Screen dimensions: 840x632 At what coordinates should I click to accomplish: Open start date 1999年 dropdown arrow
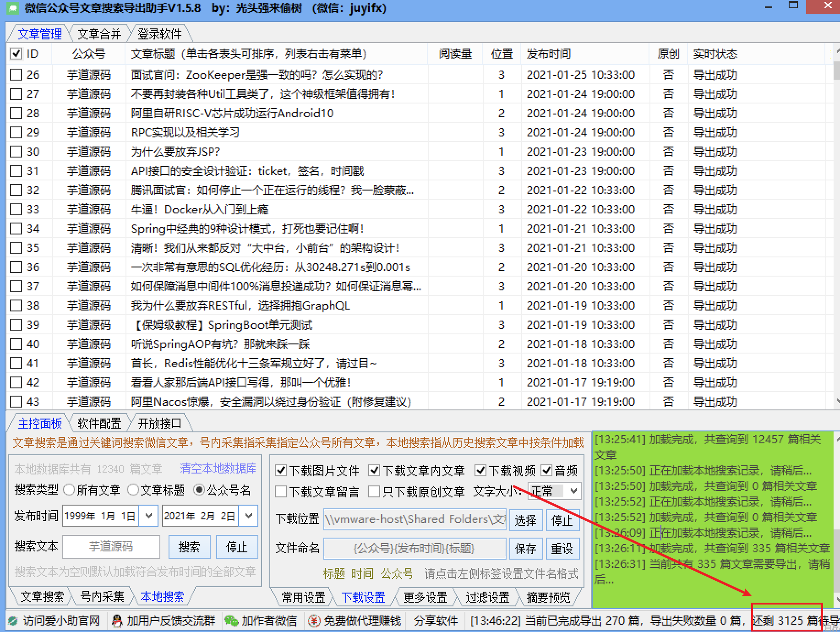click(148, 516)
